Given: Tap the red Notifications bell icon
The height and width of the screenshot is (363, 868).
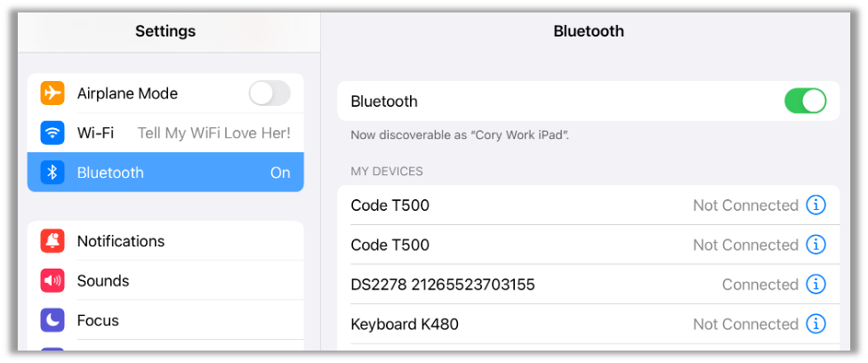Looking at the screenshot, I should click(52, 241).
